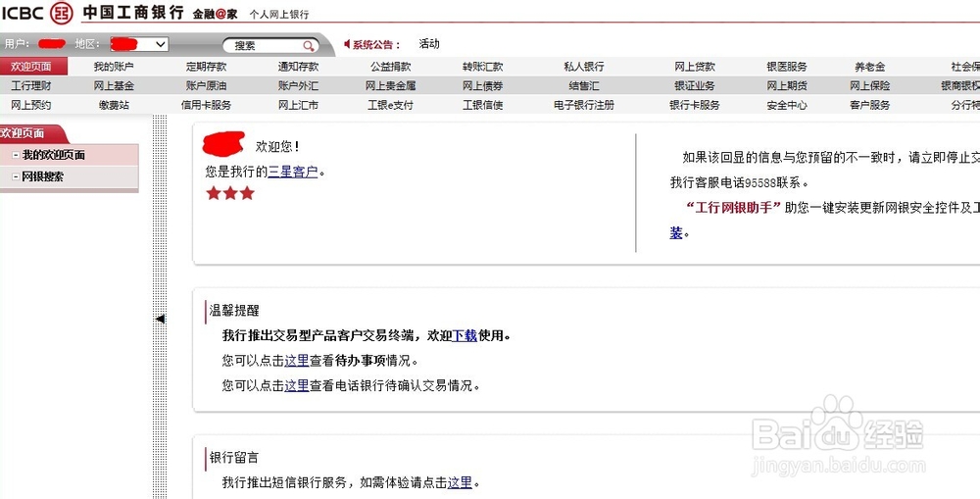
Task: Open the 安全中心 menu
Action: click(x=787, y=105)
